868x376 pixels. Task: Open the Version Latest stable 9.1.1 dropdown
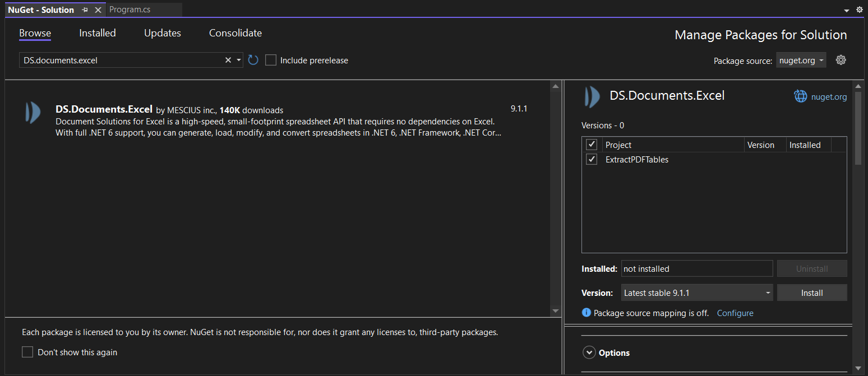tap(697, 293)
